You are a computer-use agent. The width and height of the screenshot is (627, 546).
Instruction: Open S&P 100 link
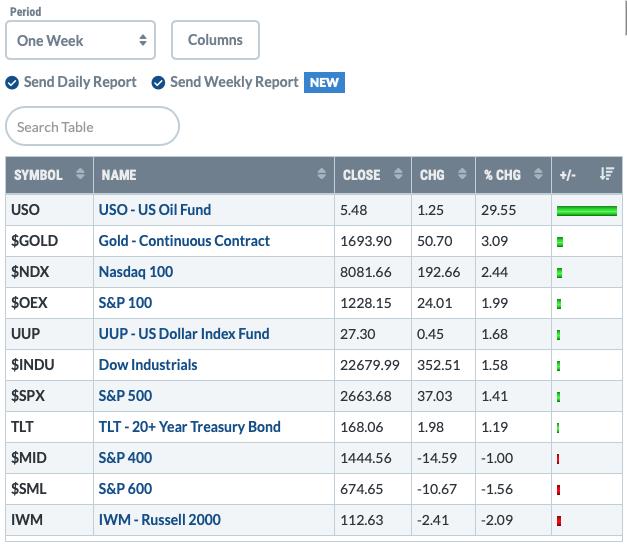click(125, 303)
